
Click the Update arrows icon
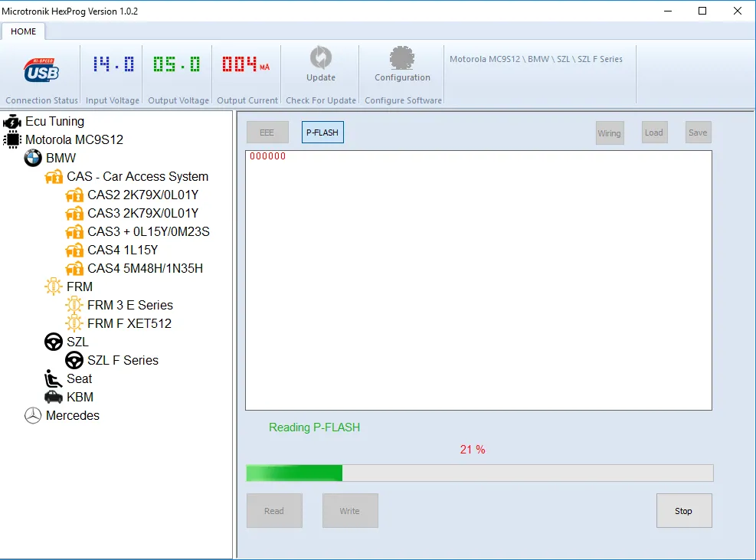tap(321, 57)
